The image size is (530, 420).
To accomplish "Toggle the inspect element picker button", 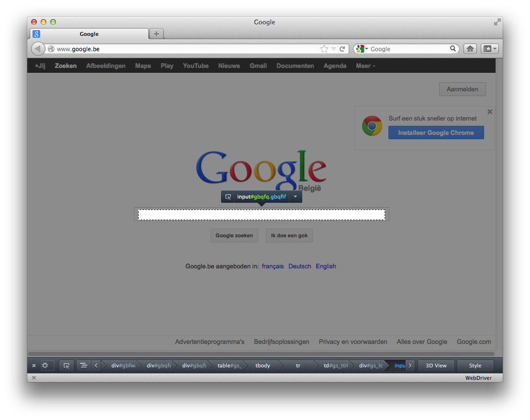I will coord(66,365).
